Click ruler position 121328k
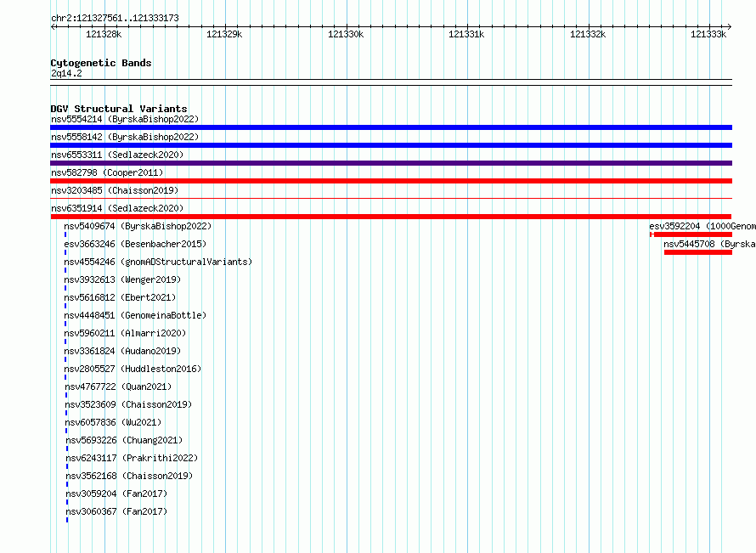 pyautogui.click(x=104, y=34)
